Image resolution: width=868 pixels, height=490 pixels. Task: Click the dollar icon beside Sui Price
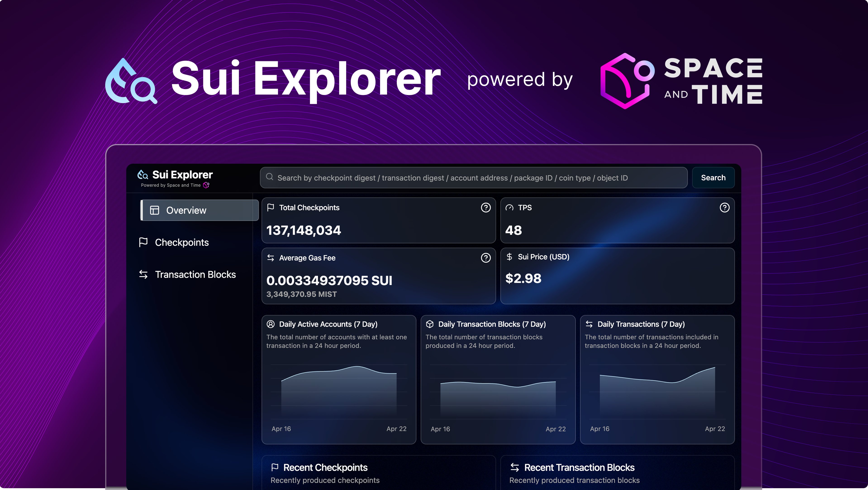pos(509,257)
